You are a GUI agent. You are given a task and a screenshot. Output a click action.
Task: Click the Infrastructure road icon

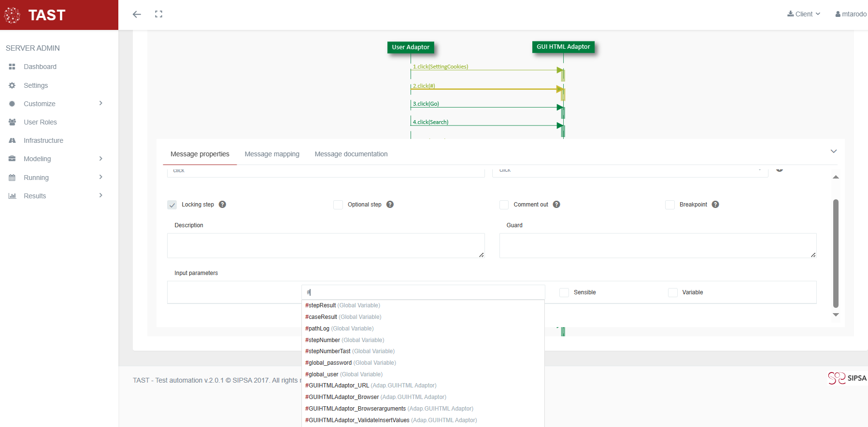pos(12,140)
